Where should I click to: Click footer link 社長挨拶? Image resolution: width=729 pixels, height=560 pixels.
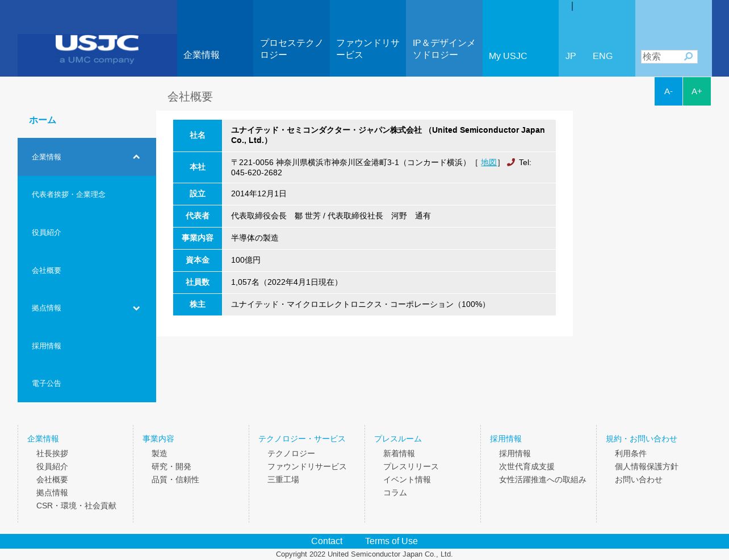52,453
